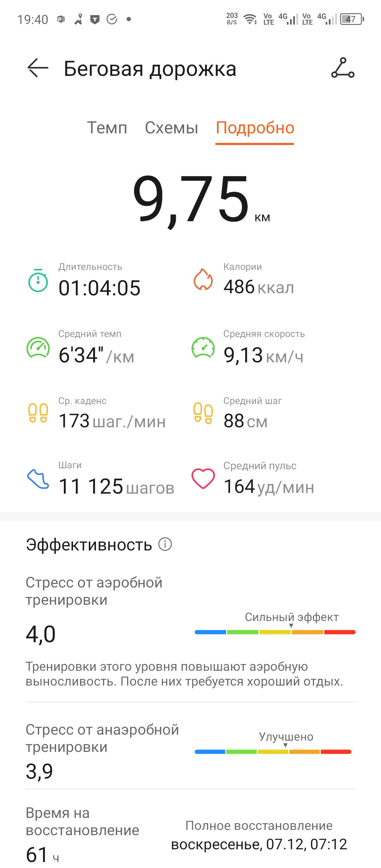This screenshot has height=868, width=381.
Task: Tap the average stride footprints icon
Action: (203, 413)
